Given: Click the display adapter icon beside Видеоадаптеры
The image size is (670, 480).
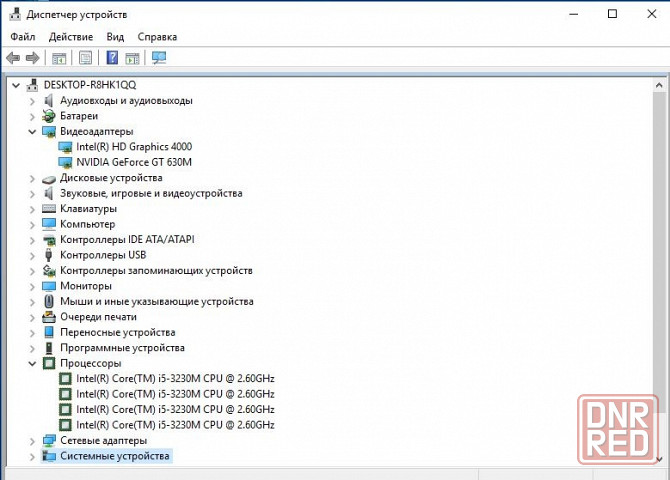Looking at the screenshot, I should click(49, 132).
